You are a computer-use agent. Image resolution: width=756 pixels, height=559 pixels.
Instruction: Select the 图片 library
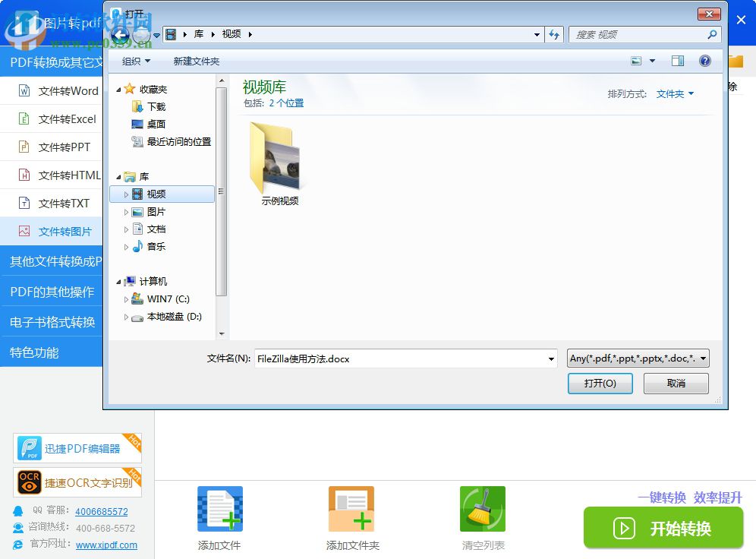(156, 212)
